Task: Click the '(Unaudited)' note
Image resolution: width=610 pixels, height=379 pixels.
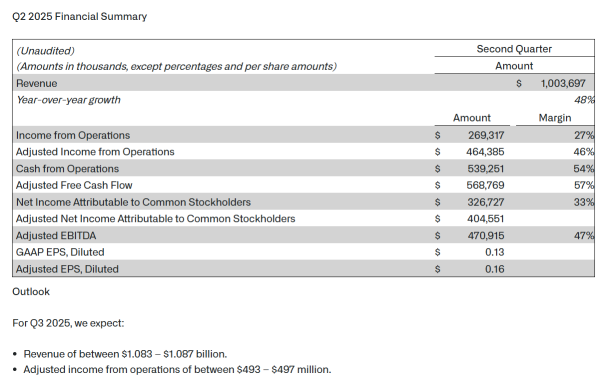Action: [x=46, y=51]
